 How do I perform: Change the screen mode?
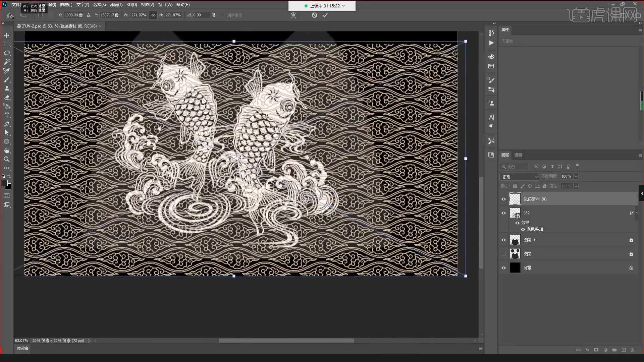(x=7, y=205)
